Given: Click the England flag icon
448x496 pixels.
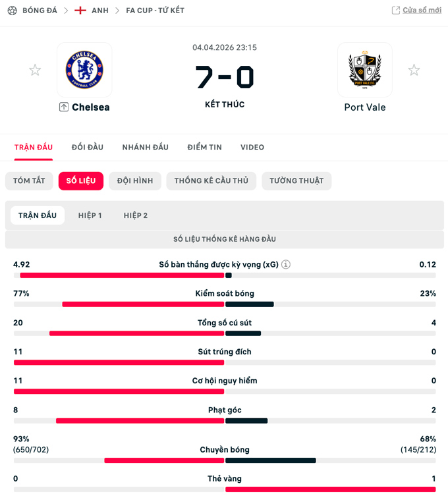Looking at the screenshot, I should pos(80,11).
